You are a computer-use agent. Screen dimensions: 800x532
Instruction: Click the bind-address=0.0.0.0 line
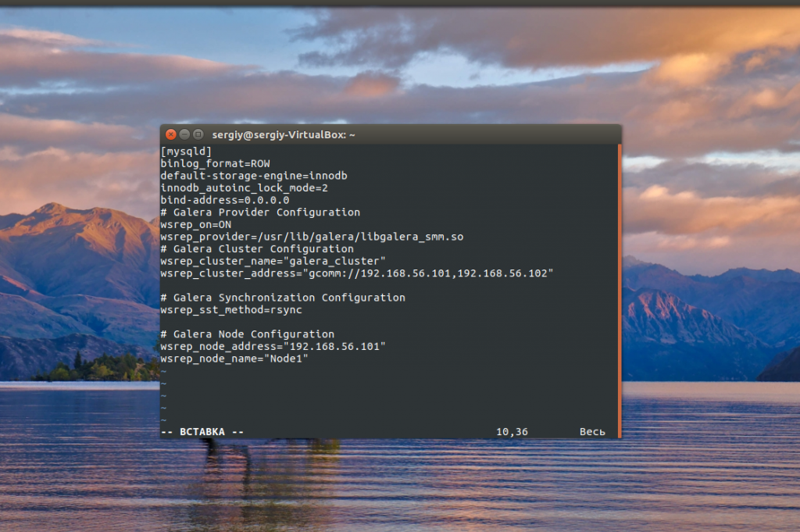coord(224,201)
